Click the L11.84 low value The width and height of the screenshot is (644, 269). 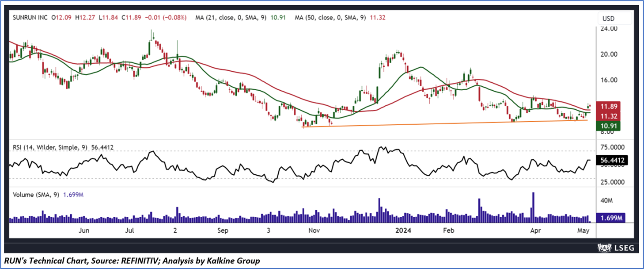click(x=108, y=19)
